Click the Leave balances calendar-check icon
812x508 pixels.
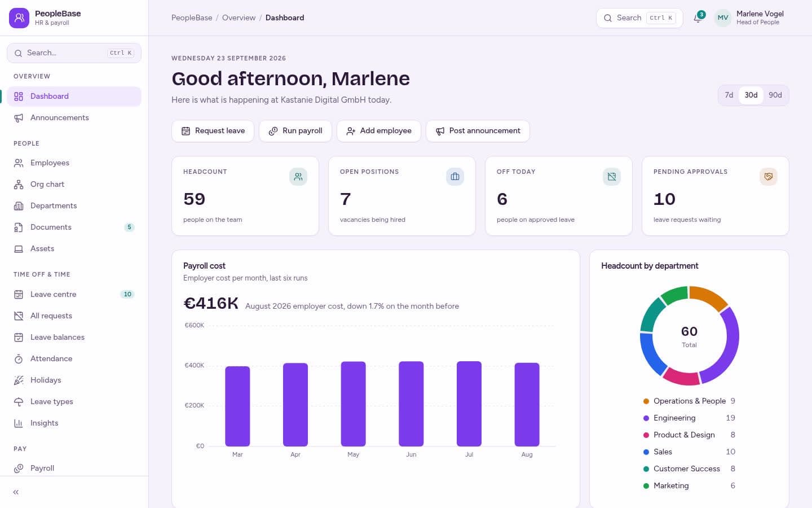click(19, 337)
